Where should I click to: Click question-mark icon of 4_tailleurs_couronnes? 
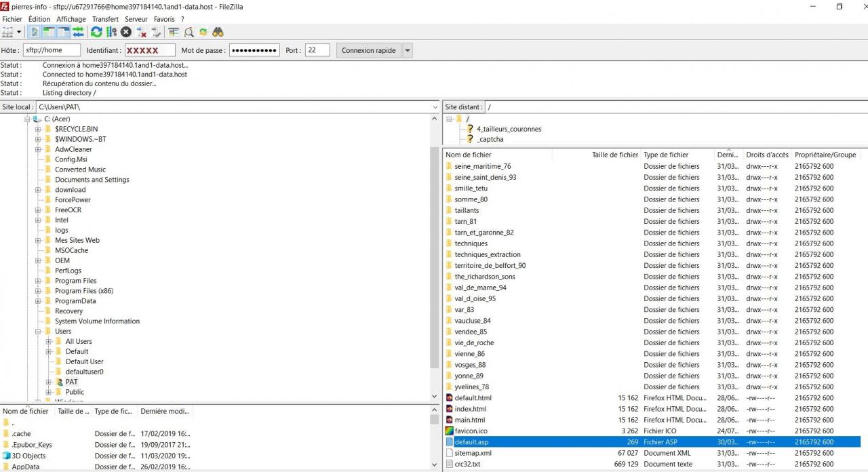(469, 129)
